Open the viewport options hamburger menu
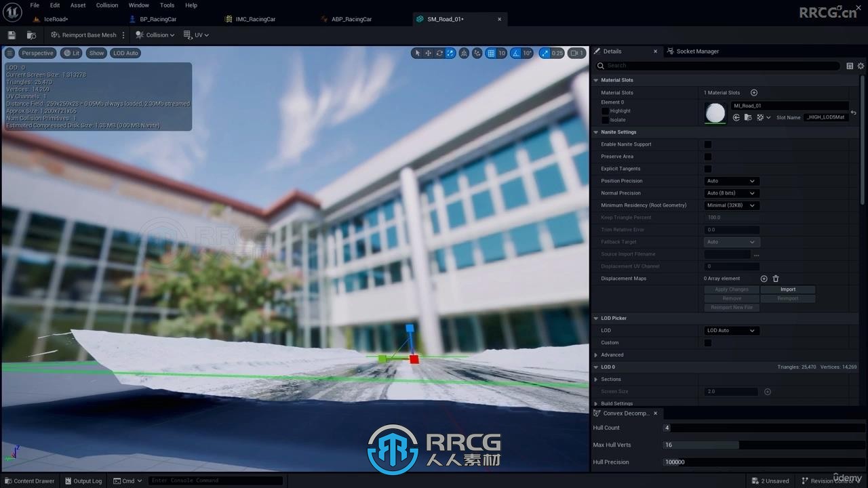The width and height of the screenshot is (868, 488). pos(9,53)
